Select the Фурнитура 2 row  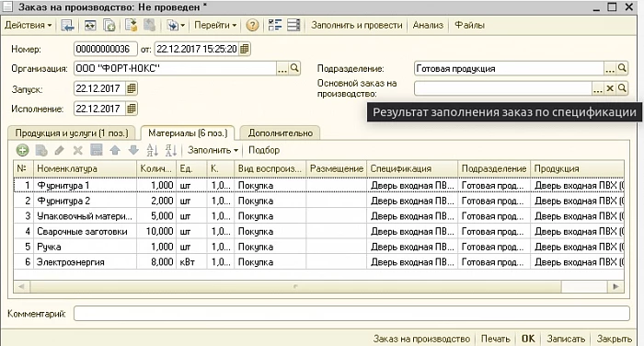click(318, 201)
